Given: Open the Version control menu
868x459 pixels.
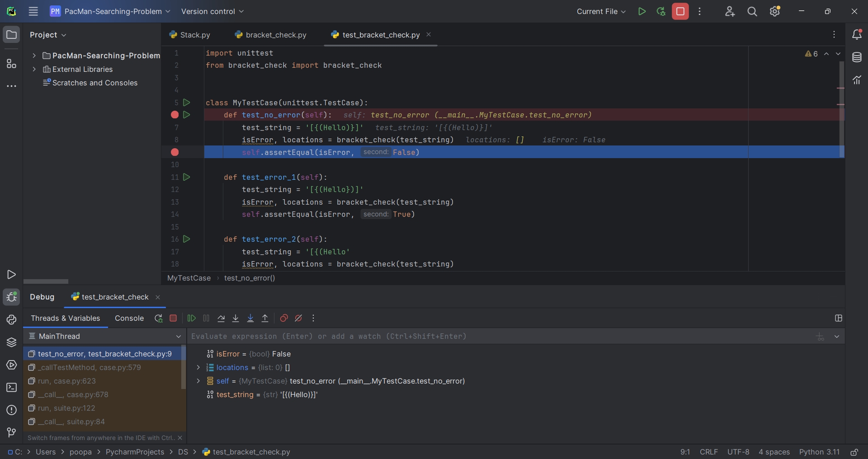Looking at the screenshot, I should 212,11.
